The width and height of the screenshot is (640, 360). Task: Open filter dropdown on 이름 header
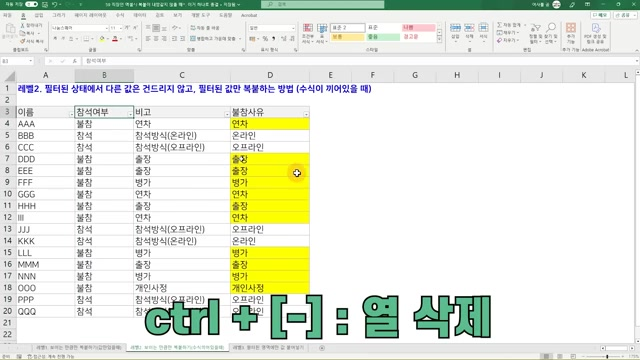point(71,115)
